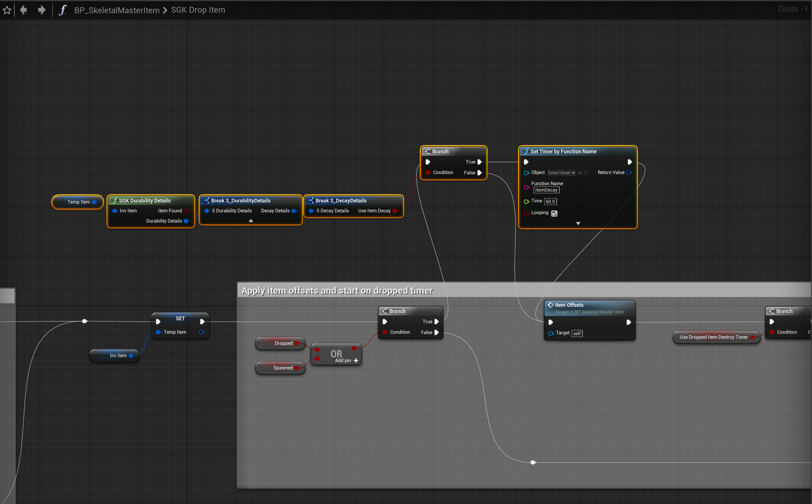The image size is (812, 504).
Task: Click the browse-to-asset magnifier icon beside Select Asset
Action: pos(586,173)
